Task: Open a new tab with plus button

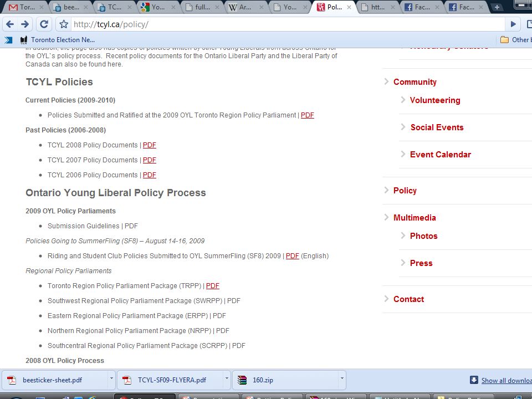Action: pyautogui.click(x=497, y=7)
